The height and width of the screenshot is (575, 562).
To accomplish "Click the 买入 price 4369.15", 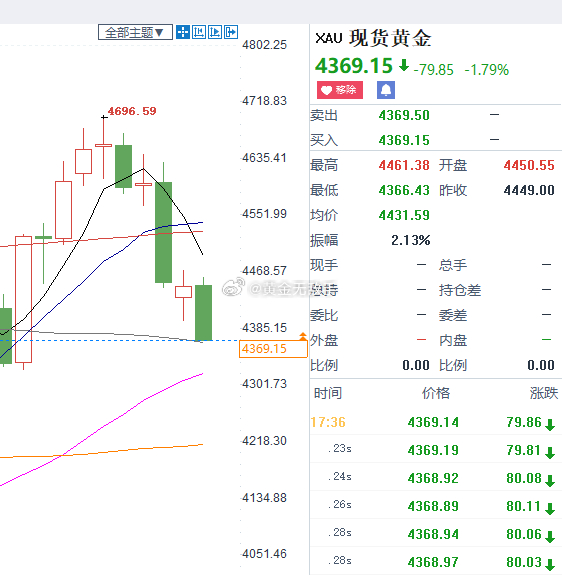I will [404, 140].
